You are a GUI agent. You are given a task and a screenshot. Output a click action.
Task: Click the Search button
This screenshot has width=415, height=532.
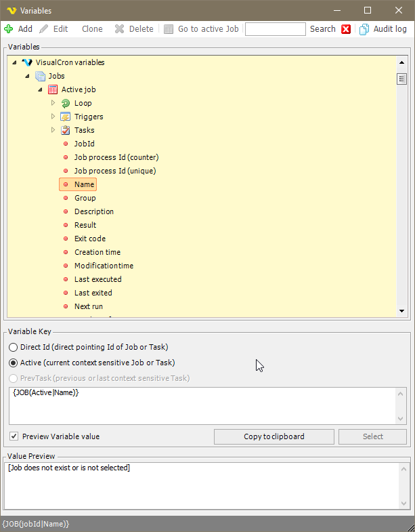tap(322, 29)
